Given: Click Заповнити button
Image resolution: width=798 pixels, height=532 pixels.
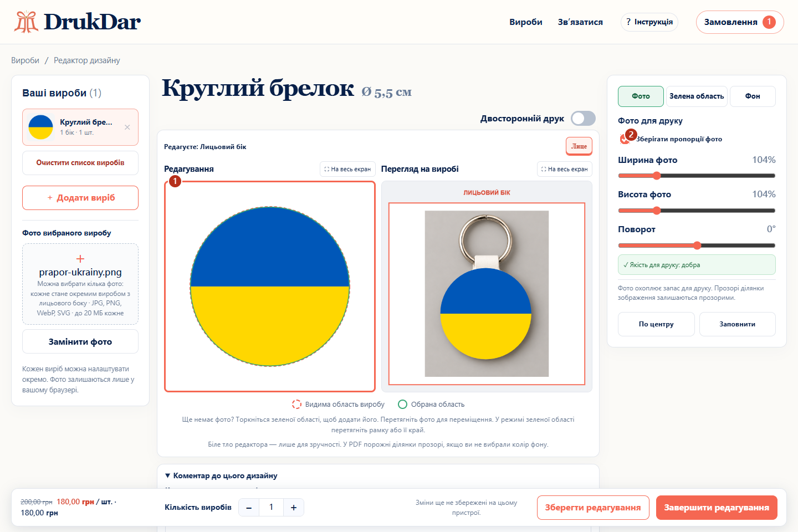Looking at the screenshot, I should click(x=737, y=324).
